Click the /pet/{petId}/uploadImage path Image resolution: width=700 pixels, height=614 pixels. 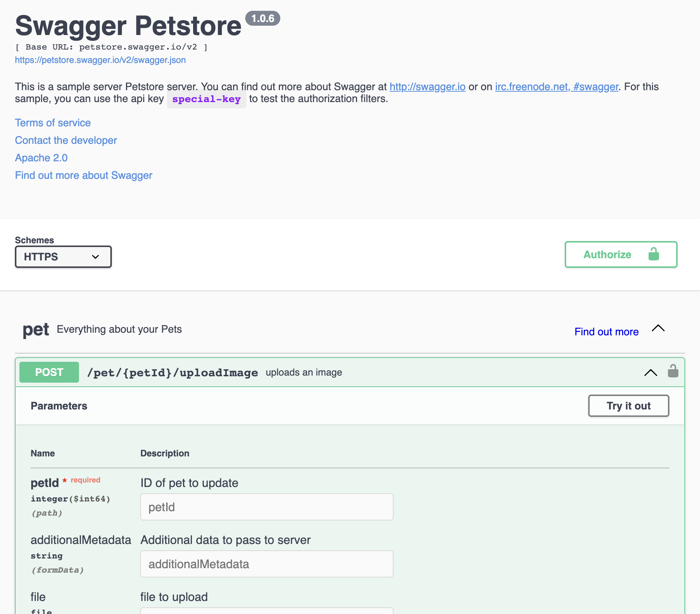click(172, 373)
